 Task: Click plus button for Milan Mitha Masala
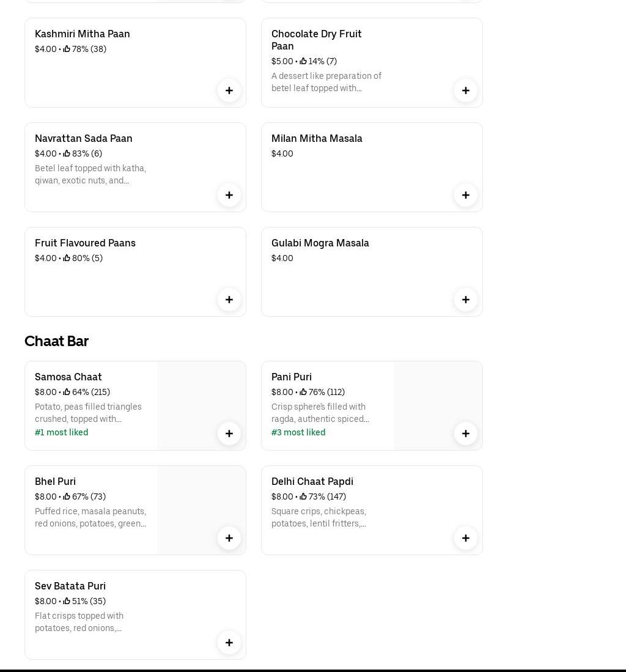click(x=465, y=195)
